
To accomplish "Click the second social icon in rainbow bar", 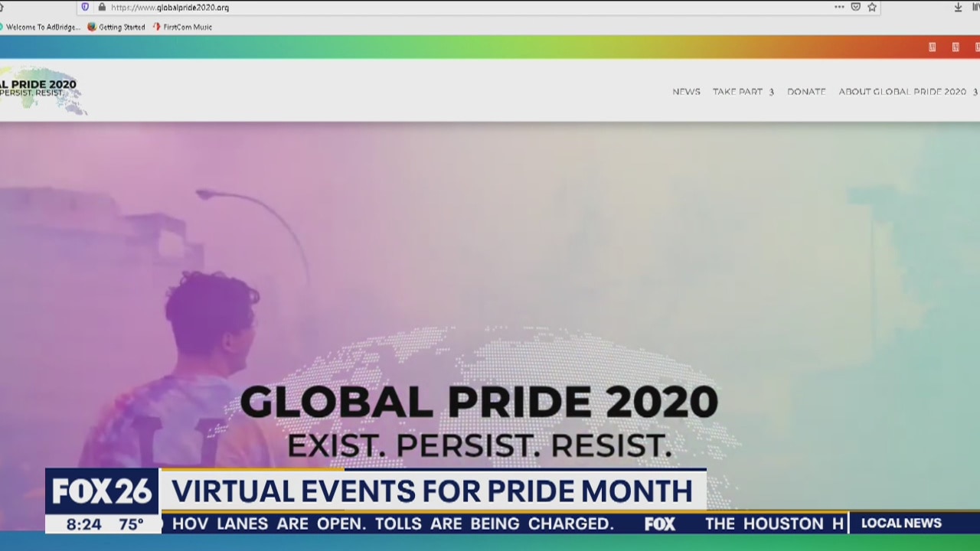I will pyautogui.click(x=955, y=47).
